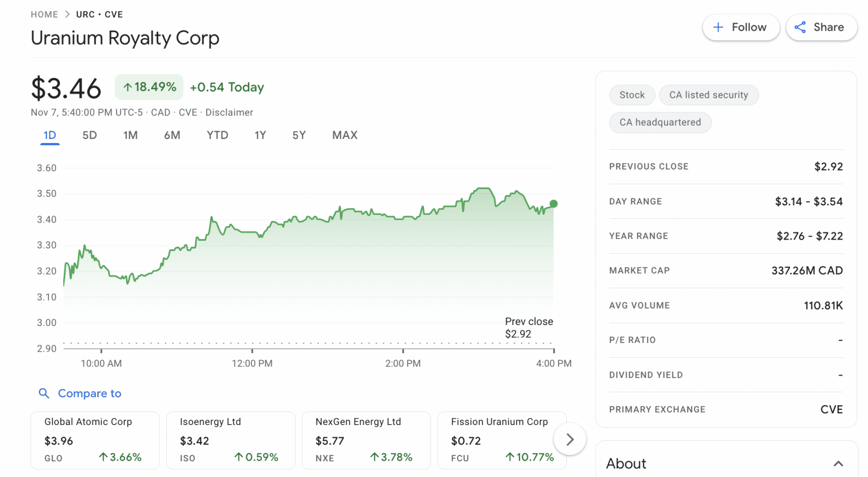This screenshot has width=868, height=477.
Task: Toggle Follow for Uranium Royalty Corp
Action: coord(741,27)
